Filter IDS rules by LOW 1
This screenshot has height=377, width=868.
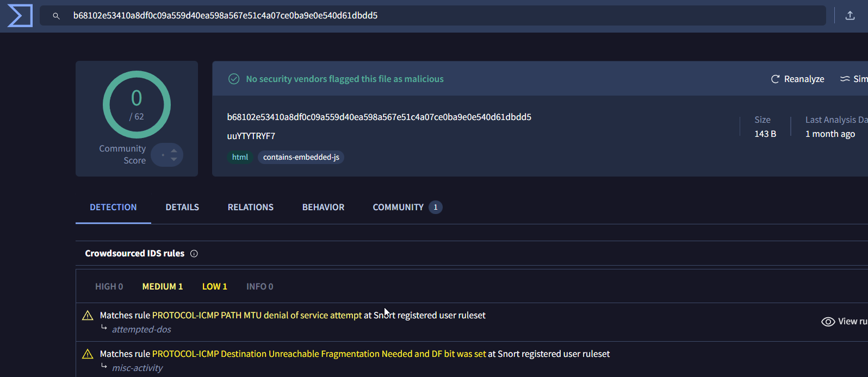click(x=215, y=287)
